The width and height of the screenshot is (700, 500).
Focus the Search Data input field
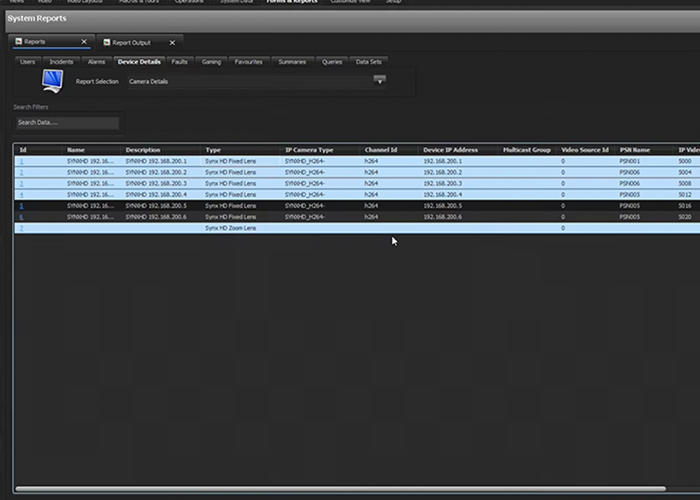pos(68,122)
